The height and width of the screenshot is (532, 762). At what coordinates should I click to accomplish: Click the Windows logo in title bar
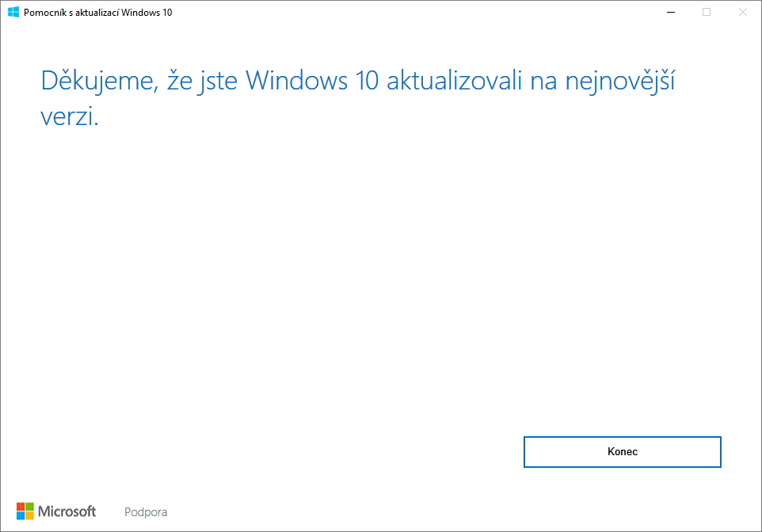13,12
